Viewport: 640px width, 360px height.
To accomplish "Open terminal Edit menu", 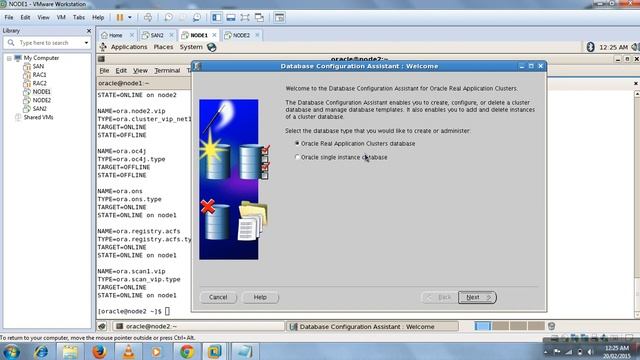I will coord(121,71).
